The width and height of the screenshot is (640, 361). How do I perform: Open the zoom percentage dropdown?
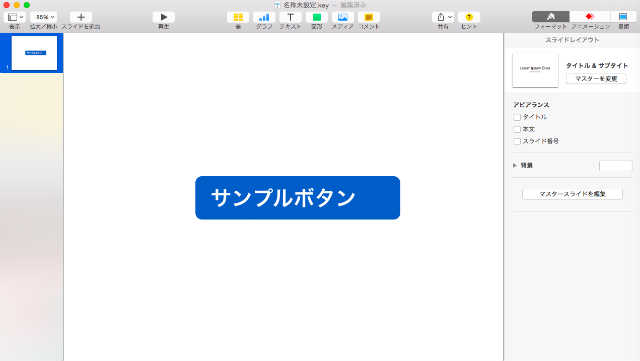click(45, 17)
